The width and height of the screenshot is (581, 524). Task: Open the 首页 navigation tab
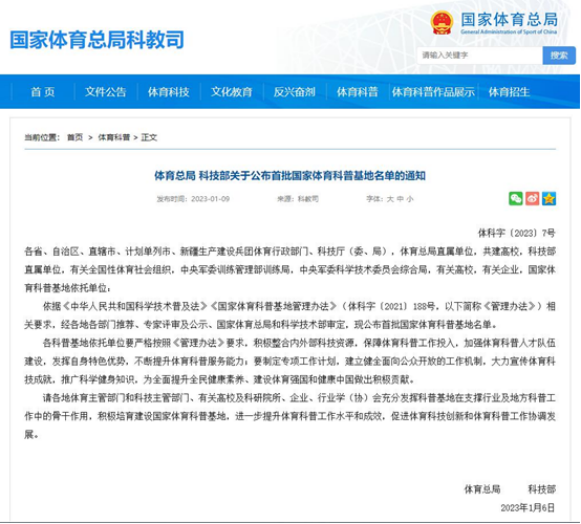pos(43,92)
